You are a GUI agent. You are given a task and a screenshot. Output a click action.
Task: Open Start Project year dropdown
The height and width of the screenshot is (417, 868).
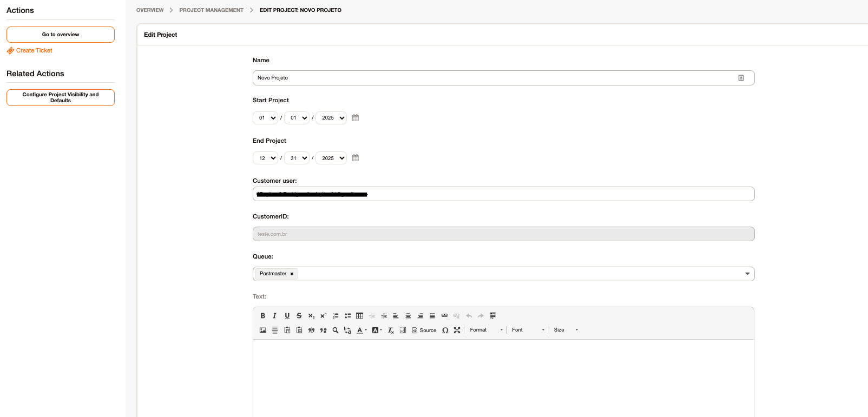[331, 118]
